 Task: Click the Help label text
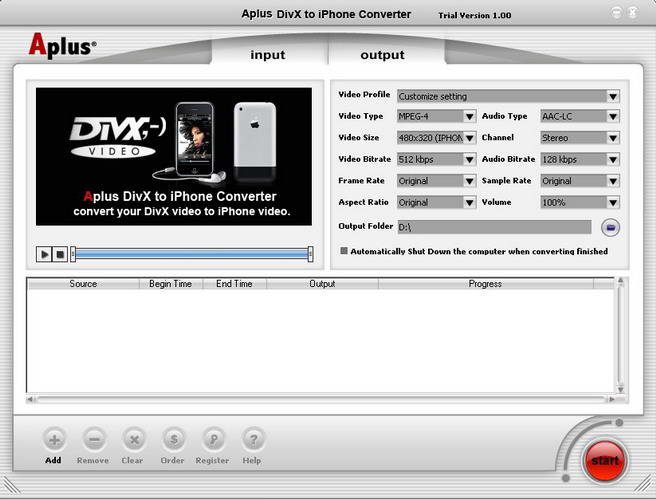(251, 461)
